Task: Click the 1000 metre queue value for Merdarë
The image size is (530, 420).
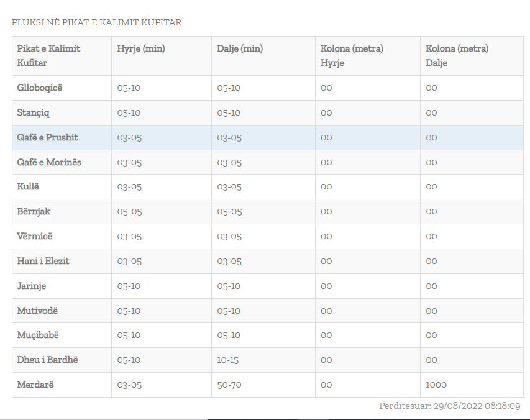Action: pyautogui.click(x=436, y=385)
